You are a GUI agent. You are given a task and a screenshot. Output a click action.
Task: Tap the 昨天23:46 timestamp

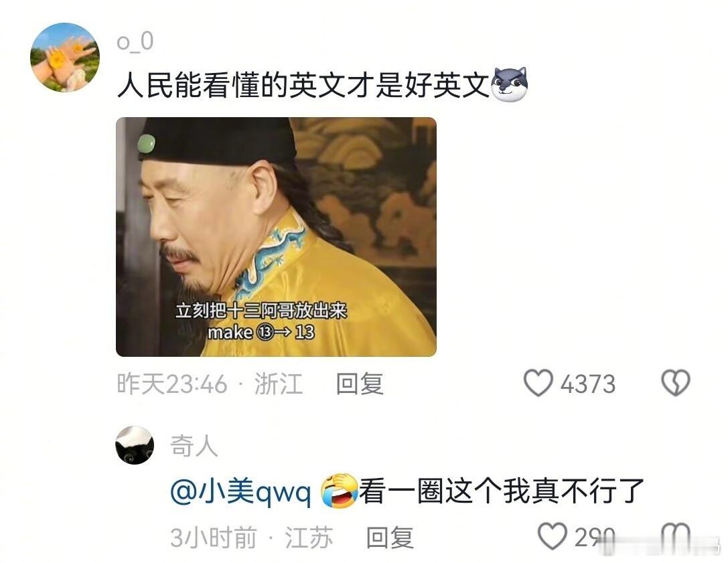tap(171, 384)
